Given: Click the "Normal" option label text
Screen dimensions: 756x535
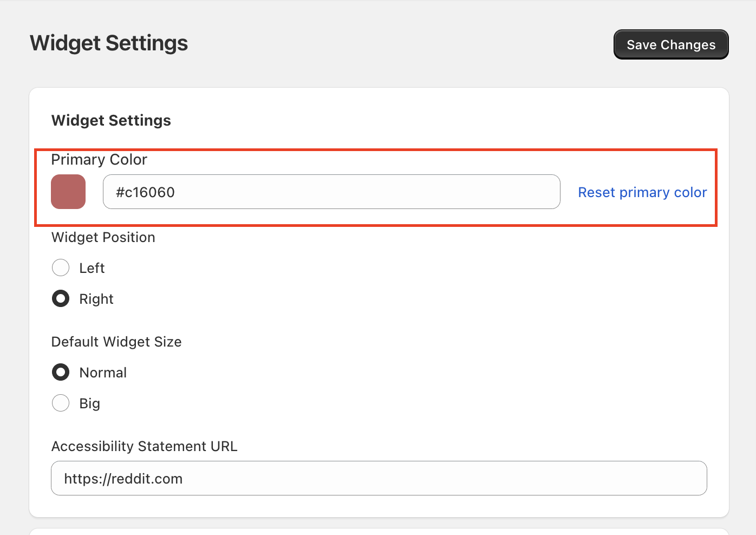Looking at the screenshot, I should click(103, 373).
